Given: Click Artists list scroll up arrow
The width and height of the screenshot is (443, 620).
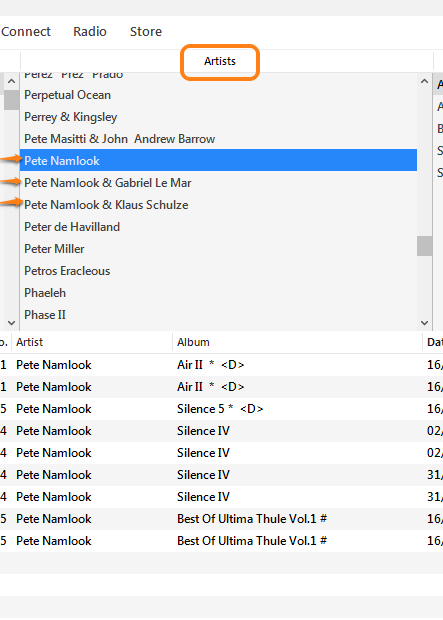Looking at the screenshot, I should click(424, 81).
